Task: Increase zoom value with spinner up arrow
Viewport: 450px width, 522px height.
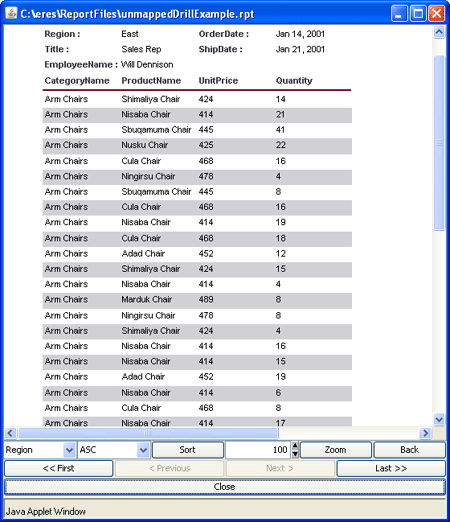Action: tap(295, 446)
